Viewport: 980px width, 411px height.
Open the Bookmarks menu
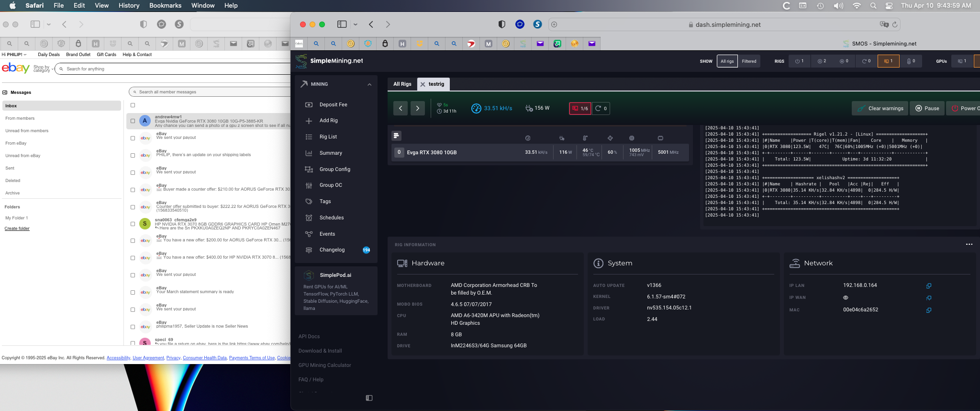pyautogui.click(x=165, y=6)
